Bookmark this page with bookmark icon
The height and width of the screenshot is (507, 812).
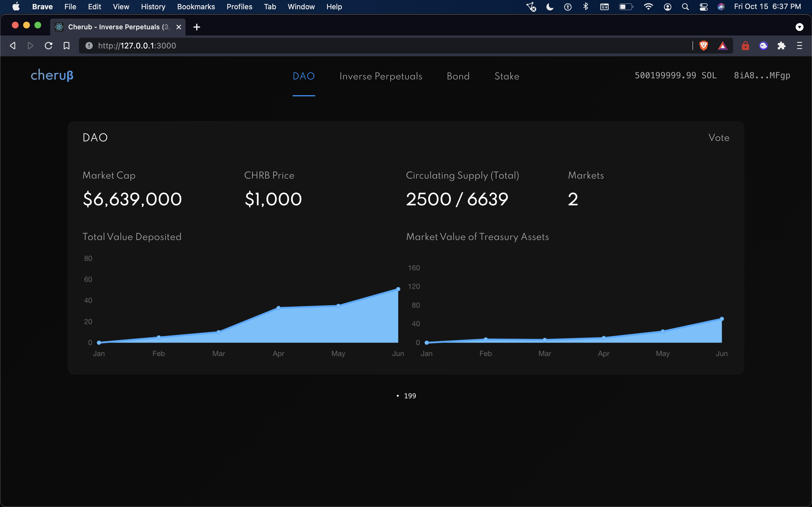(x=67, y=46)
